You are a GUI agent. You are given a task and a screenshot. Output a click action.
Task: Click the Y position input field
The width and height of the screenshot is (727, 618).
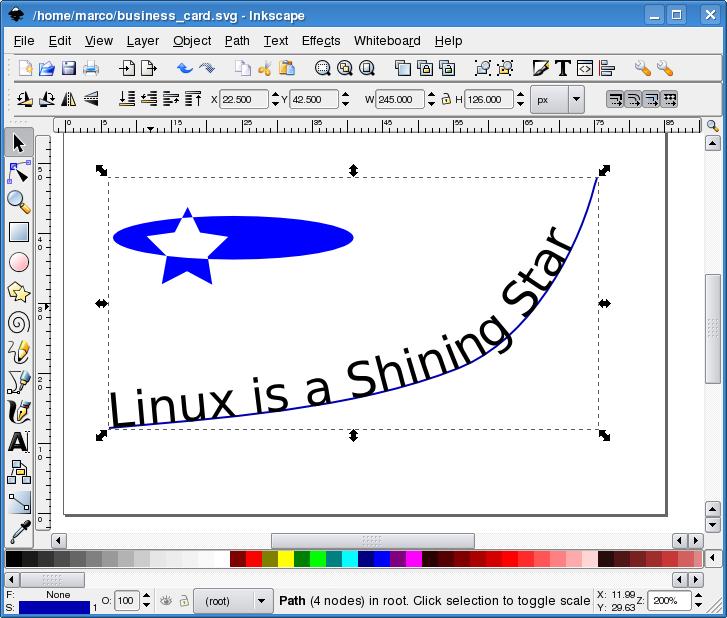(x=313, y=99)
